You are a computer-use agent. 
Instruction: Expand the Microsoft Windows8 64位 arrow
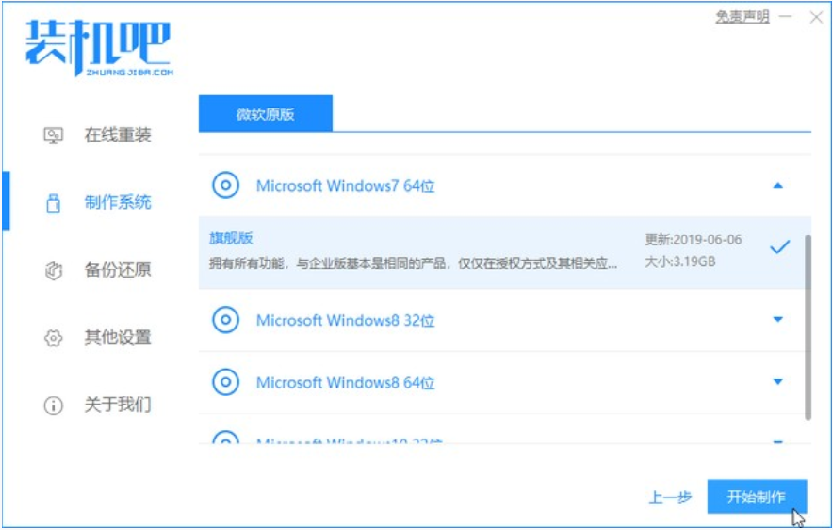click(x=778, y=382)
